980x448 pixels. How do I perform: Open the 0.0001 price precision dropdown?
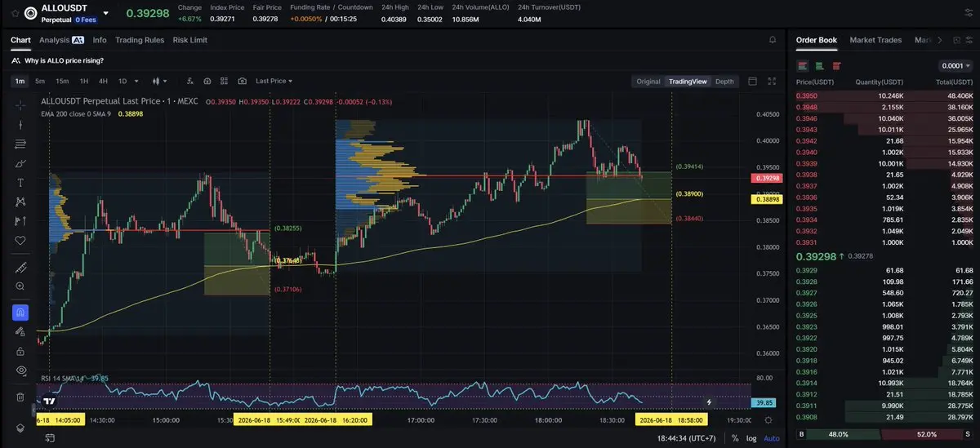tap(956, 65)
